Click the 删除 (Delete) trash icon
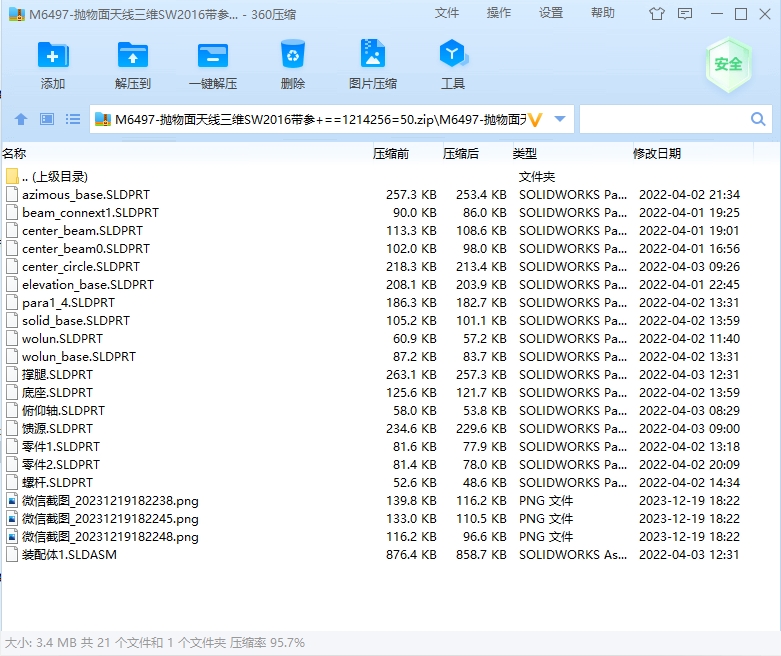Screen dimensions: 781x656 [292, 54]
